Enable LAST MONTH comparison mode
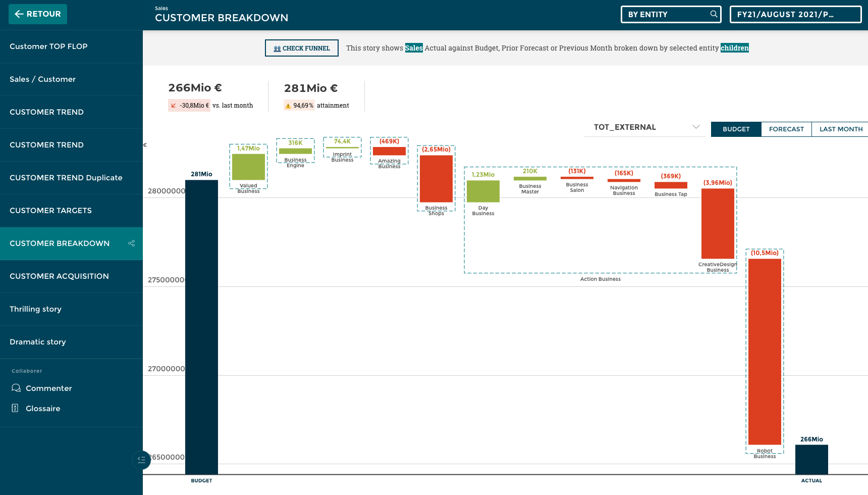This screenshot has width=868, height=495. pyautogui.click(x=840, y=129)
